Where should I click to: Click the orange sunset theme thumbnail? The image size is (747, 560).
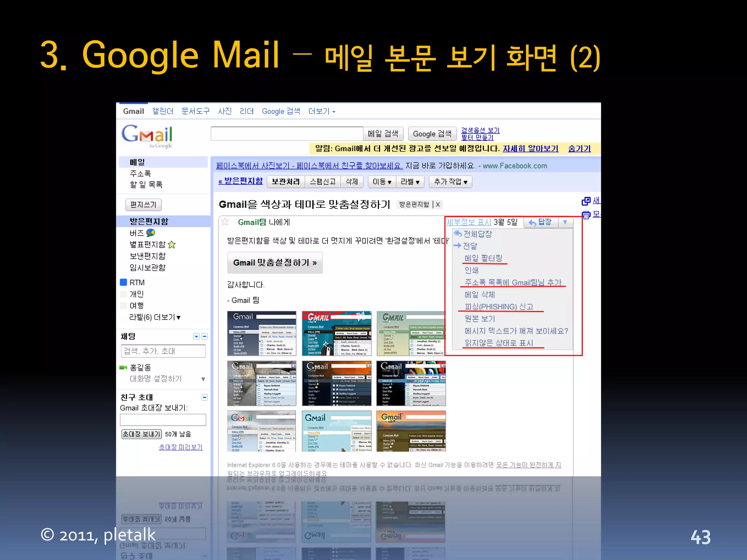tap(411, 431)
